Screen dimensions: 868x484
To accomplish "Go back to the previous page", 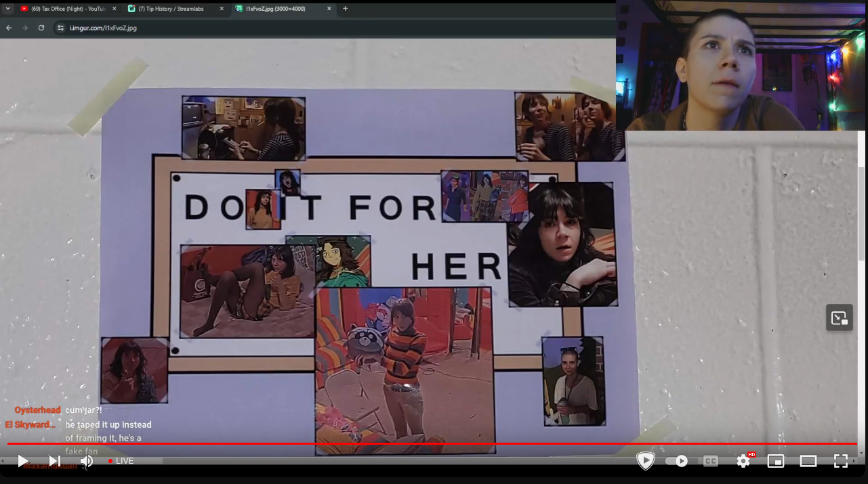I will pyautogui.click(x=9, y=28).
